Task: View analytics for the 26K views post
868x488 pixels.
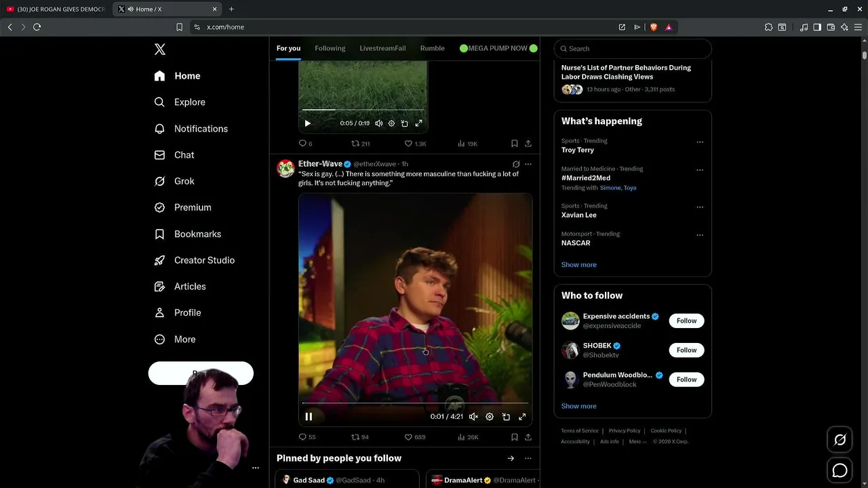Action: pos(468,437)
